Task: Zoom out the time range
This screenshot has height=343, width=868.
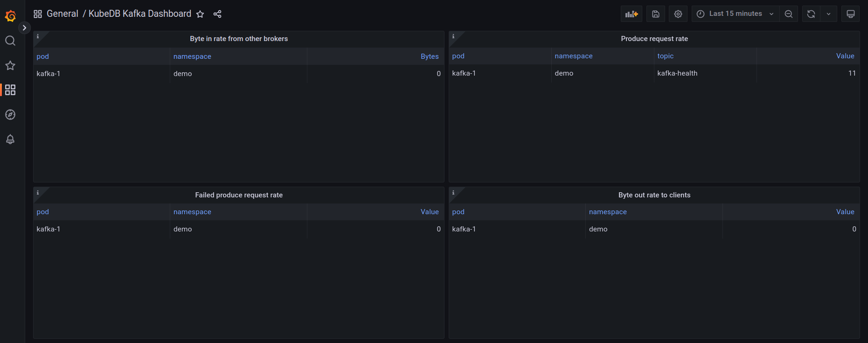Action: 789,14
